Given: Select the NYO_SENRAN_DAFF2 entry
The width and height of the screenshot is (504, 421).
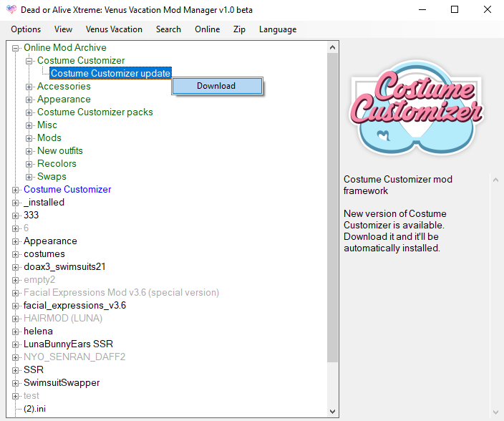Looking at the screenshot, I should (x=74, y=357).
